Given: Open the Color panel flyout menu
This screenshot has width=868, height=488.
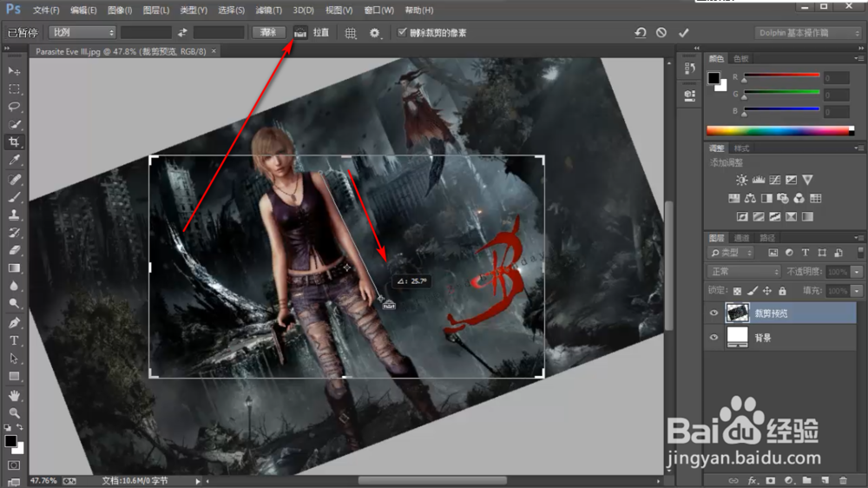Looking at the screenshot, I should point(858,58).
